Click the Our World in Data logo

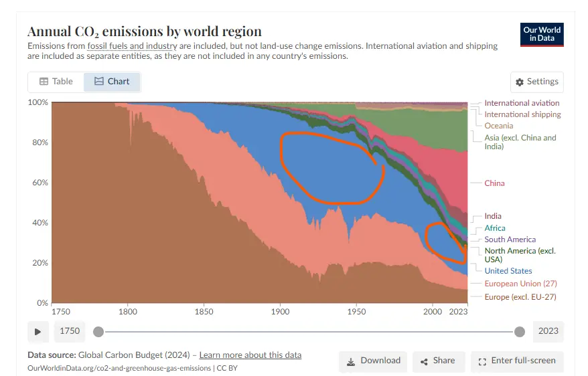542,34
